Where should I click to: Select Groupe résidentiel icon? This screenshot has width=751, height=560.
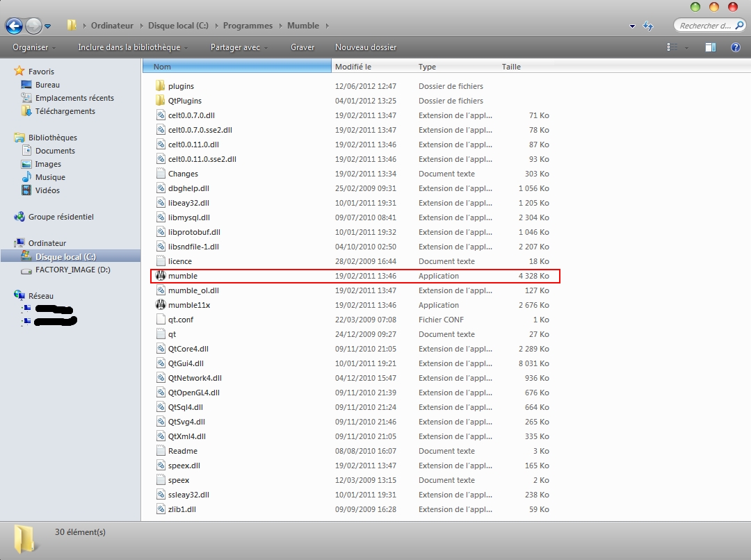[19, 216]
